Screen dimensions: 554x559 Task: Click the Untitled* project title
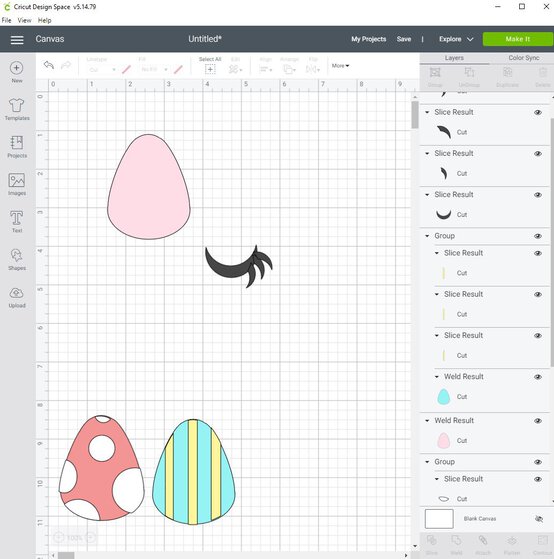pos(205,39)
